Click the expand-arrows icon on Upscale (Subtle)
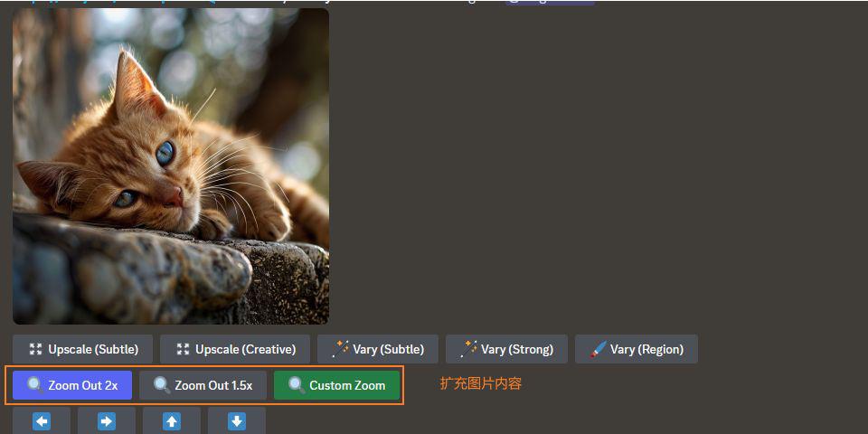Viewport: 868px width, 434px height. (x=35, y=349)
